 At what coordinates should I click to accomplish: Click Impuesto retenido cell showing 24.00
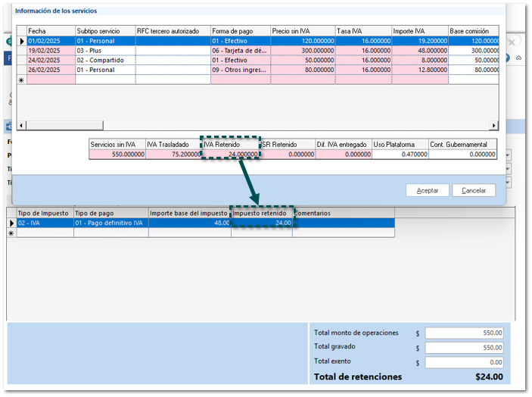[x=261, y=224]
